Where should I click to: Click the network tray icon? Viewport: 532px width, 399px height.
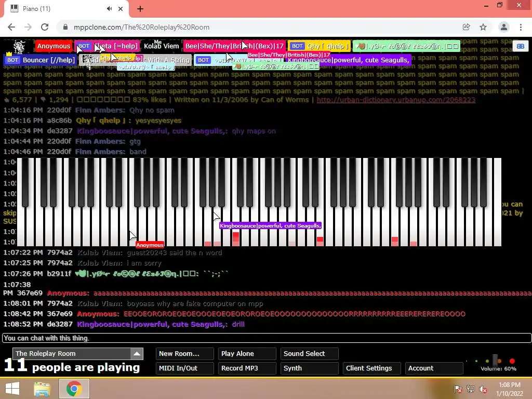(471, 389)
